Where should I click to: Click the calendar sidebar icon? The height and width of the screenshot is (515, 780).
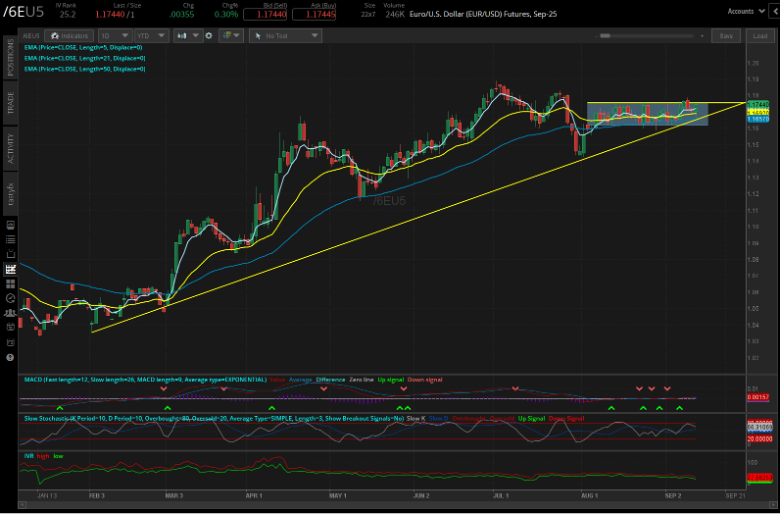12,326
